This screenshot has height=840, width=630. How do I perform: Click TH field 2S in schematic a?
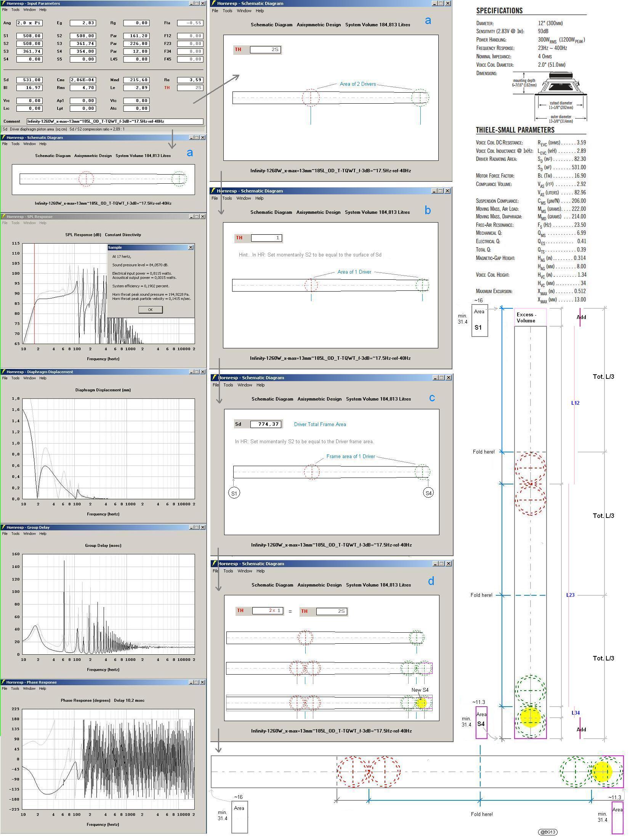coord(265,50)
